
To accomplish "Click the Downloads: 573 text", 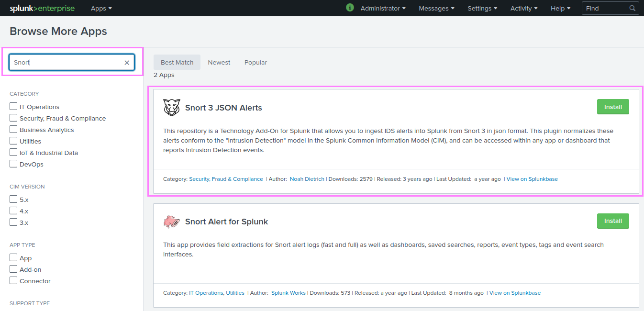I will [330, 293].
